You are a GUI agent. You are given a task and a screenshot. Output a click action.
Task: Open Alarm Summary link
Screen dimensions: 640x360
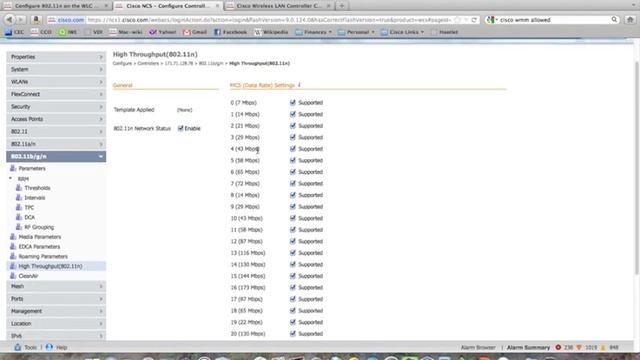pos(528,347)
